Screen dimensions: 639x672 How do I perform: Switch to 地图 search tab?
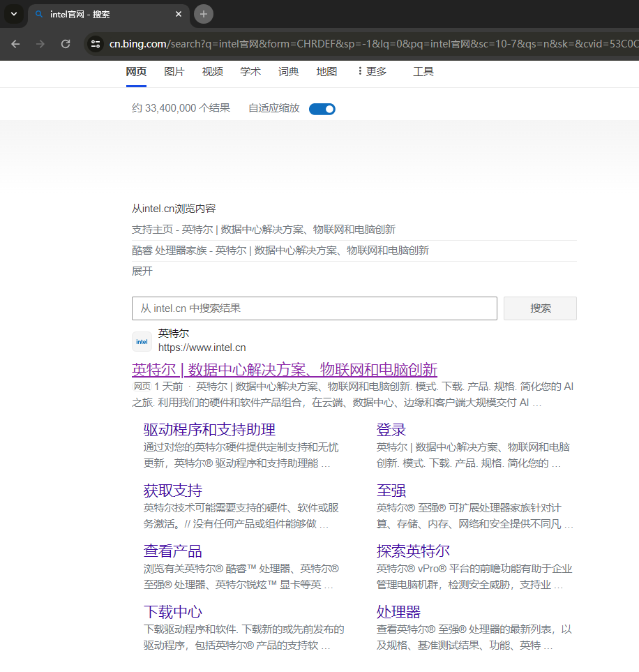pos(326,72)
